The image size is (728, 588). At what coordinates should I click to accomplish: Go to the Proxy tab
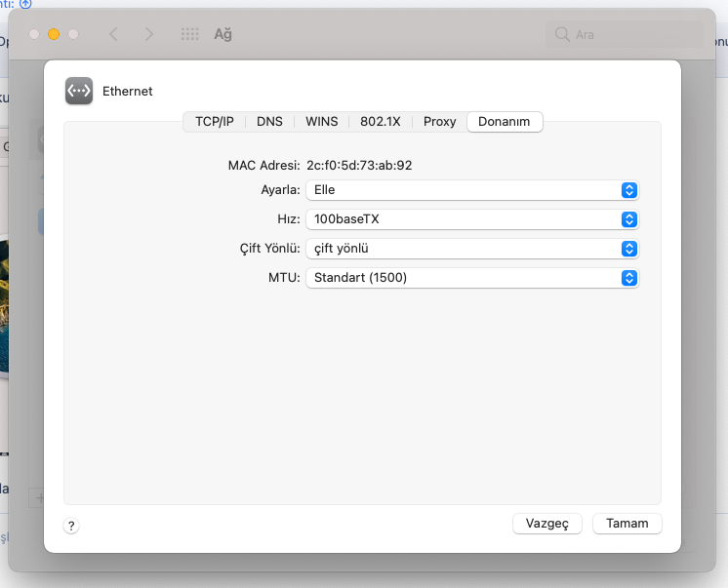click(x=440, y=122)
